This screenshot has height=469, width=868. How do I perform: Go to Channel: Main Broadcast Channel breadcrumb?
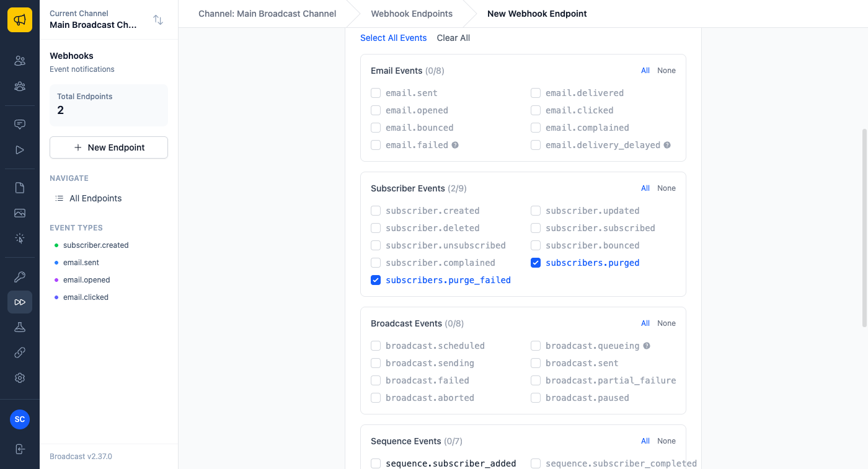click(x=267, y=14)
